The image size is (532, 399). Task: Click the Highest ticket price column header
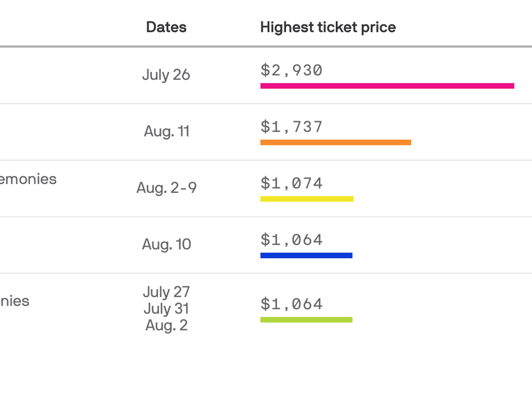tap(328, 27)
